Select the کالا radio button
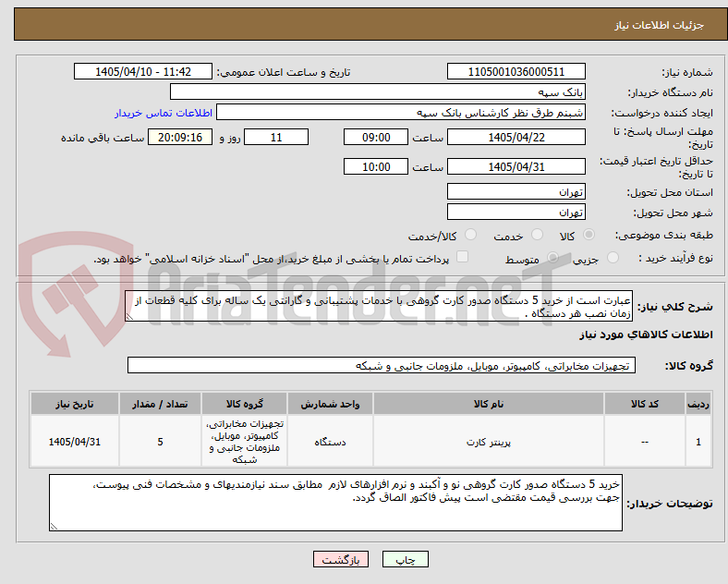The width and height of the screenshot is (728, 584). (x=588, y=235)
